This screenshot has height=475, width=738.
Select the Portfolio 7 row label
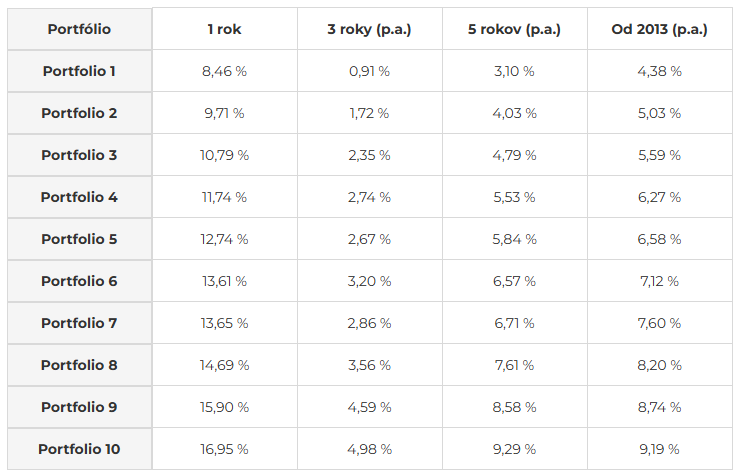pyautogui.click(x=79, y=323)
